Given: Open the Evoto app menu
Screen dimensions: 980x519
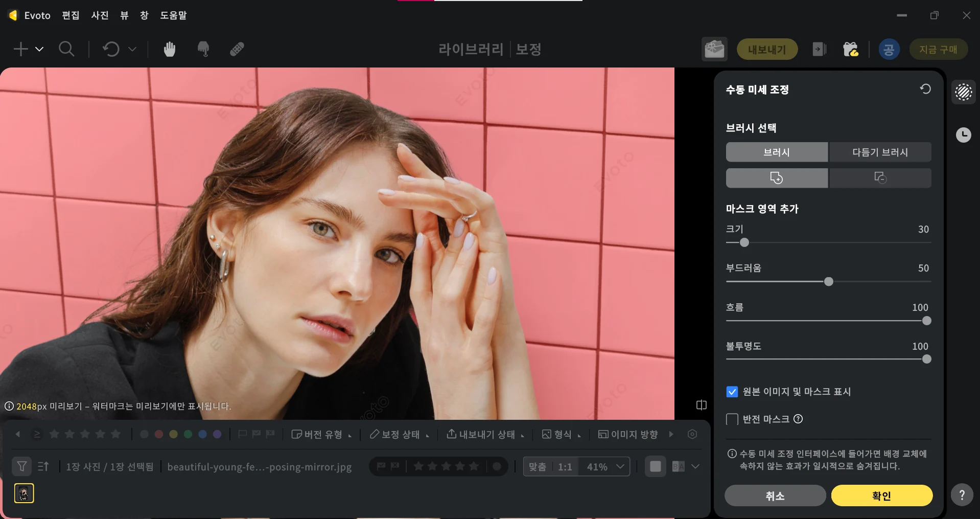Looking at the screenshot, I should tap(37, 15).
